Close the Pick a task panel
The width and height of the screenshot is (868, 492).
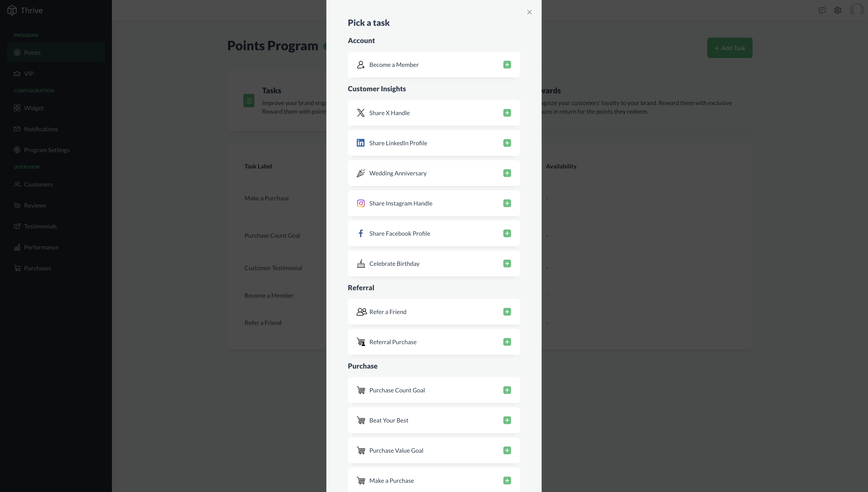tap(529, 13)
